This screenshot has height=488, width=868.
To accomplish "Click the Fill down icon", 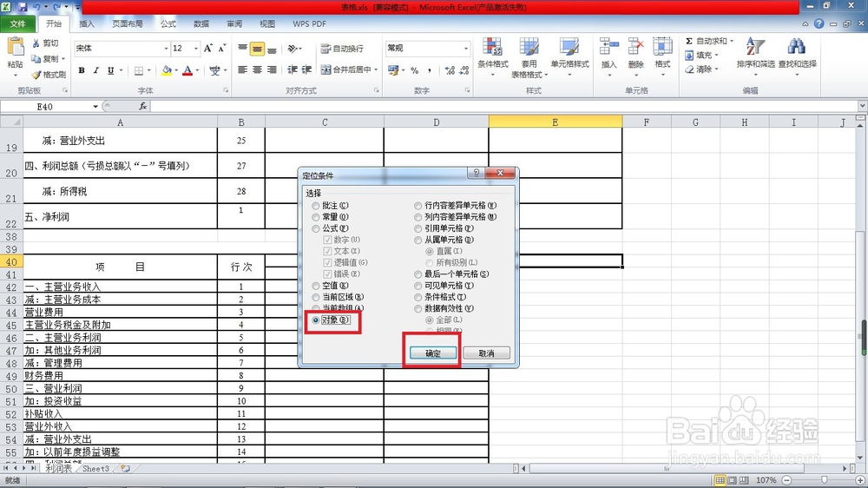I will 689,56.
